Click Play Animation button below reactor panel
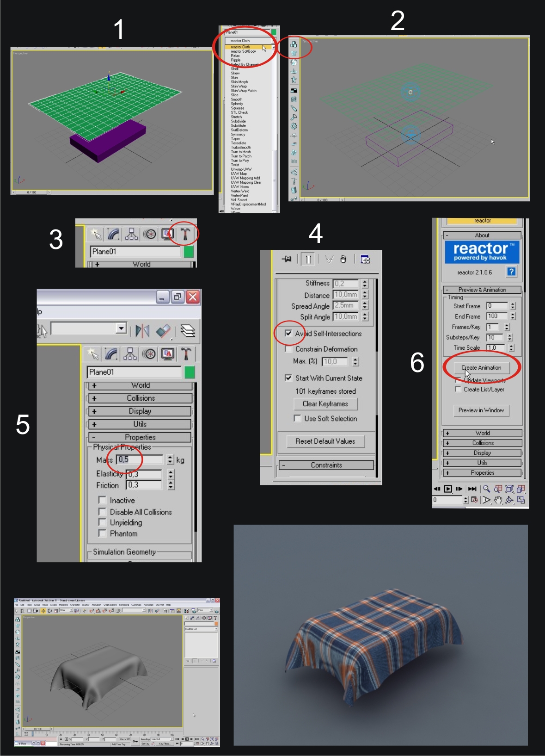Screen dimensions: 545x756 (x=448, y=489)
